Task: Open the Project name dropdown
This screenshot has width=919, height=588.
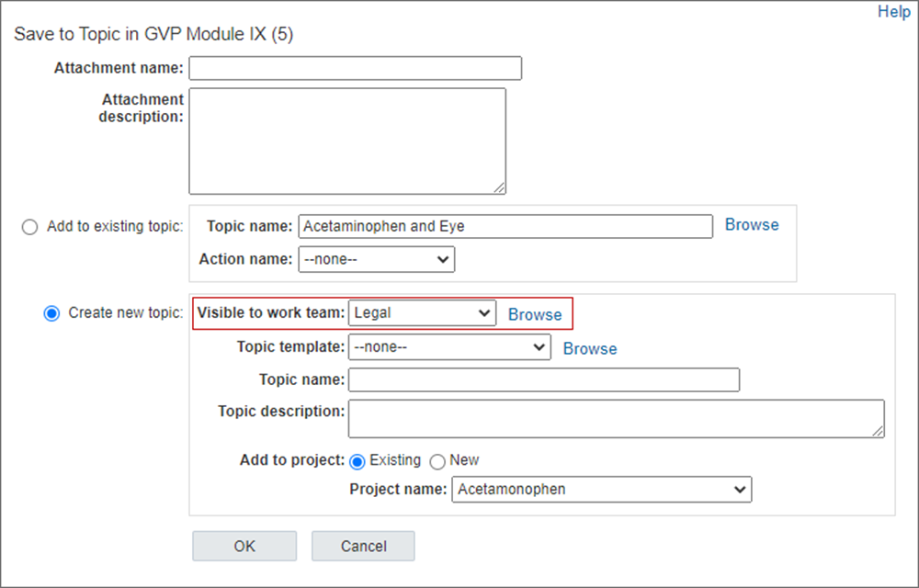Action: (601, 489)
